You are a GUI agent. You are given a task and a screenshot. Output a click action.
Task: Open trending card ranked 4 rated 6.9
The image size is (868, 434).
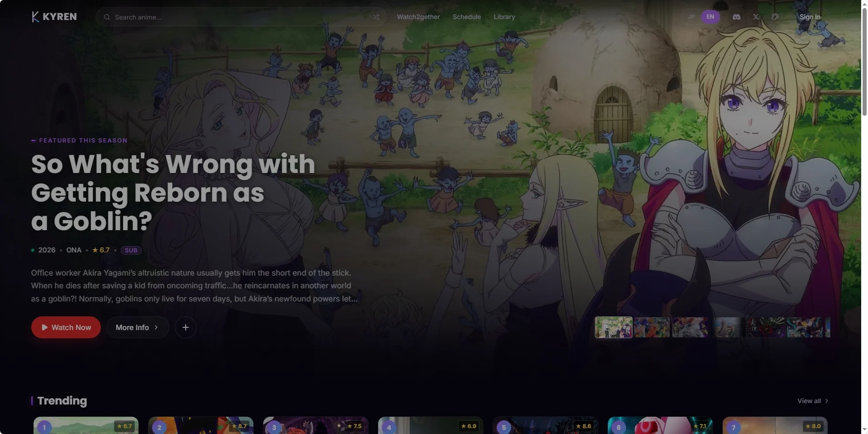pyautogui.click(x=430, y=425)
